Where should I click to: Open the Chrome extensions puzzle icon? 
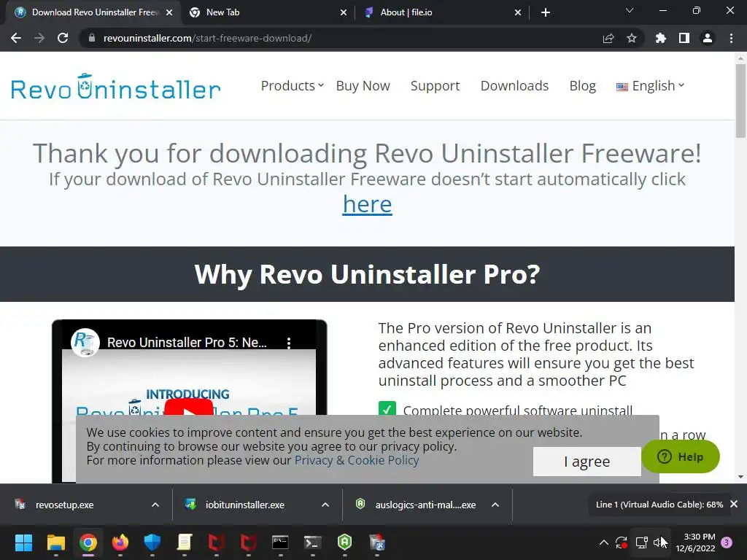(x=661, y=38)
